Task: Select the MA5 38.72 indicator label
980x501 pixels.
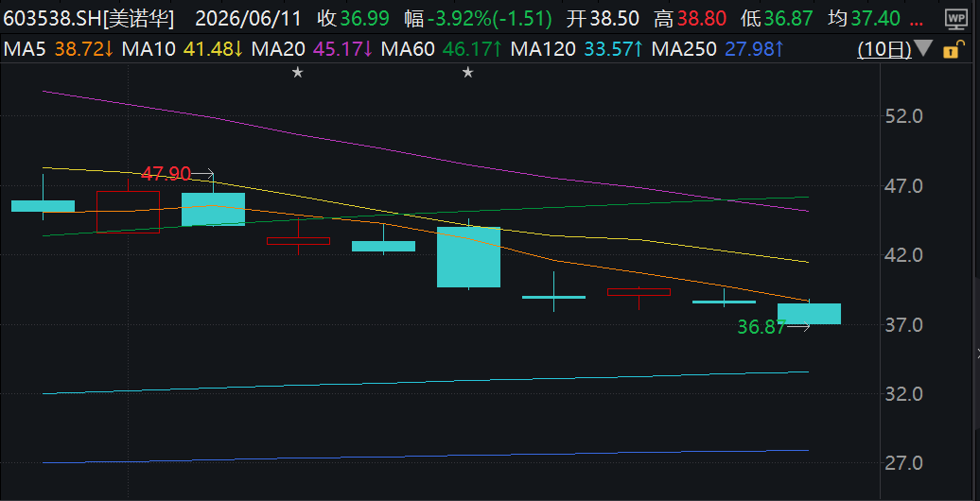Action: (59, 49)
